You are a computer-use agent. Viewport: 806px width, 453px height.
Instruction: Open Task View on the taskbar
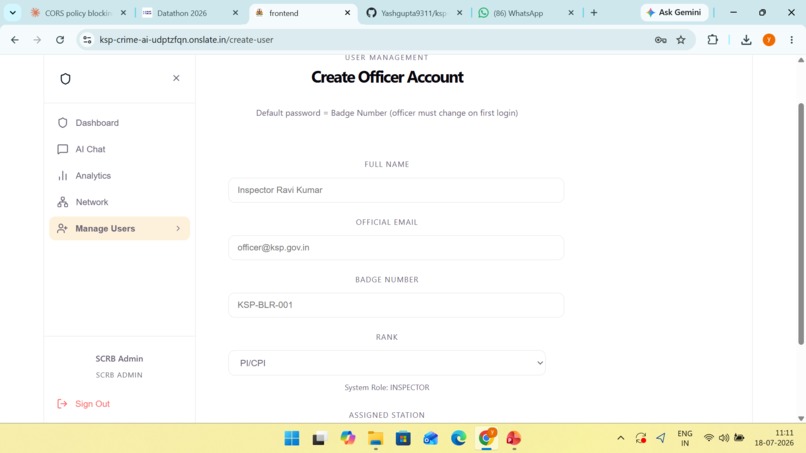click(x=319, y=438)
